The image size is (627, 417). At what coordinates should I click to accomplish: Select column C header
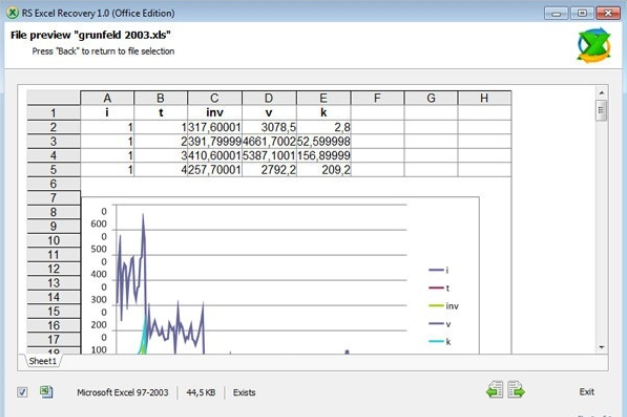[x=214, y=98]
